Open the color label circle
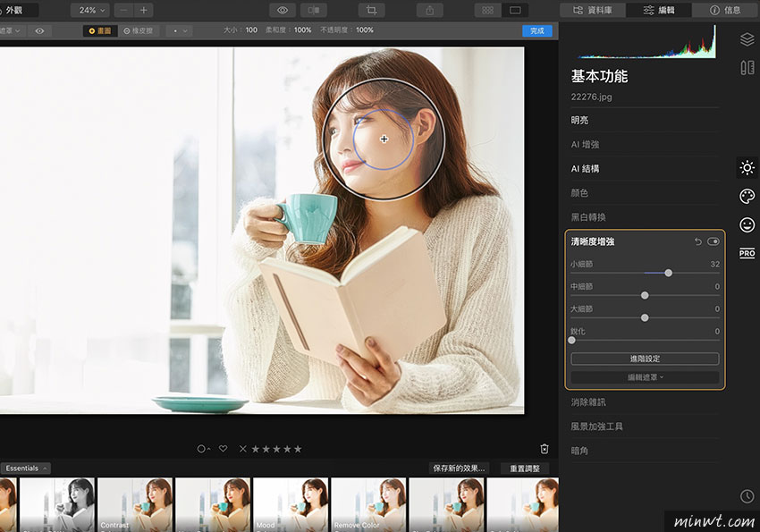The height and width of the screenshot is (532, 760). coord(202,449)
